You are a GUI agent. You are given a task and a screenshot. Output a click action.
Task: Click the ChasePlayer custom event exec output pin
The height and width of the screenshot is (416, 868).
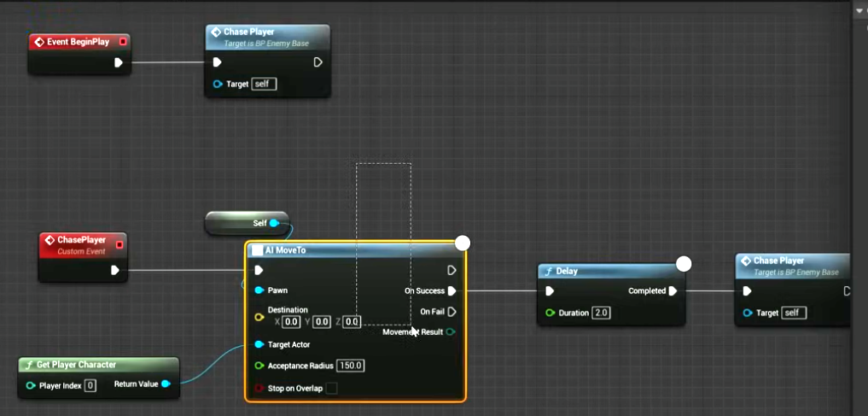[x=115, y=271]
